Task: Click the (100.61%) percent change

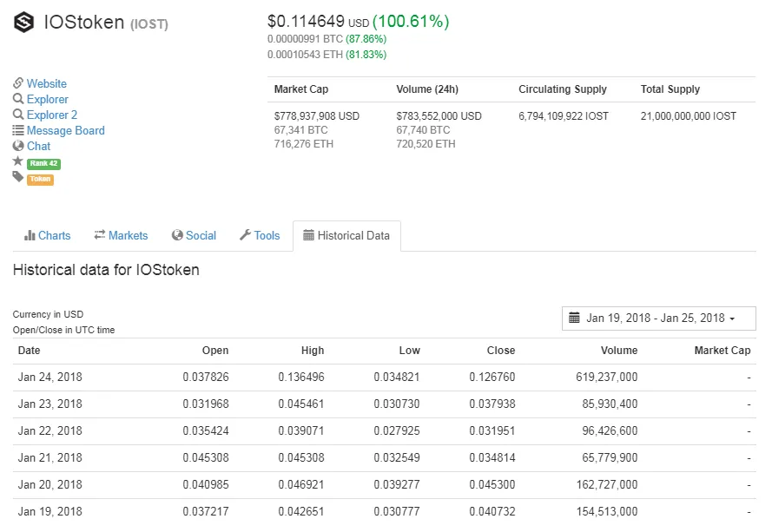Action: pyautogui.click(x=411, y=21)
